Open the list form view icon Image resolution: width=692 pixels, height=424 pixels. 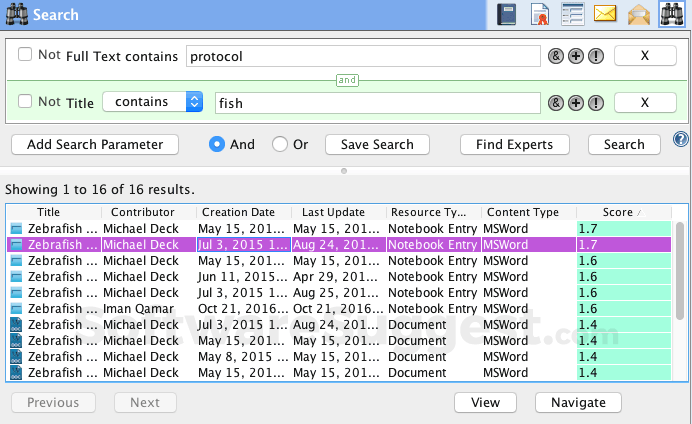[572, 14]
